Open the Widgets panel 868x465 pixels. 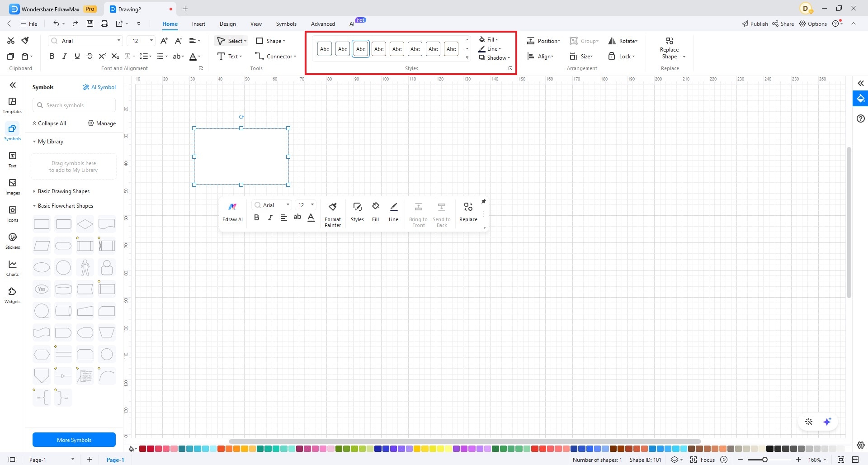coord(12,295)
